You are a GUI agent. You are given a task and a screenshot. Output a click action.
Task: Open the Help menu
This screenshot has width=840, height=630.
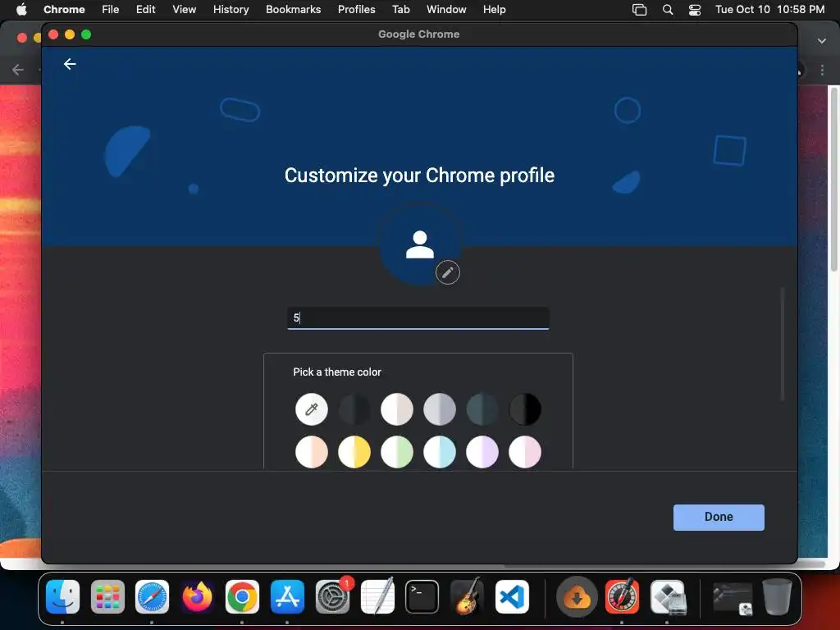click(494, 10)
